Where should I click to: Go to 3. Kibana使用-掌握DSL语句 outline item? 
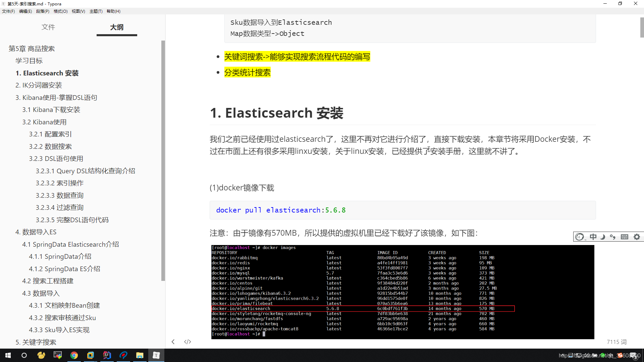tap(56, 98)
